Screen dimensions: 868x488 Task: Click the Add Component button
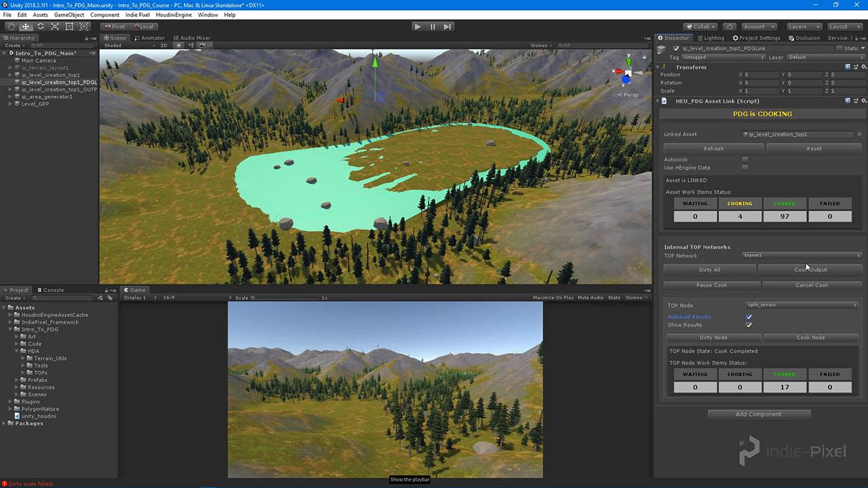(759, 414)
